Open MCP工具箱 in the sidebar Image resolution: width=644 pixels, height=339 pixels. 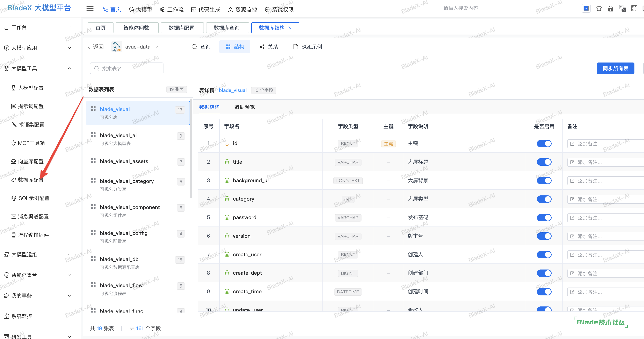click(x=31, y=143)
